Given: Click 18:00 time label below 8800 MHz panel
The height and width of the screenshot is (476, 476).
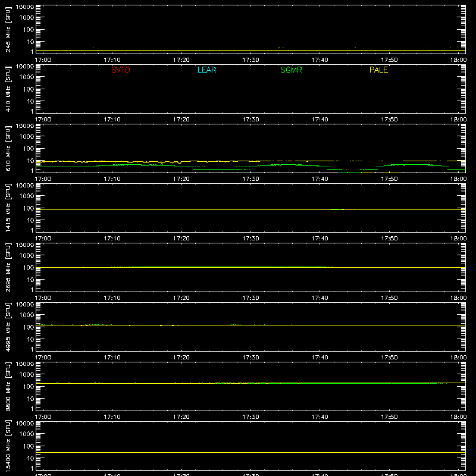Looking at the screenshot, I should click(x=458, y=417).
